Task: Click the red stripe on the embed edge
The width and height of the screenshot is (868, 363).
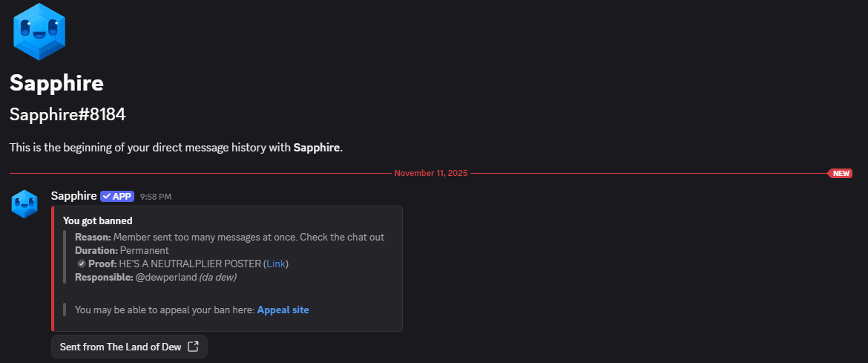Action: point(53,268)
